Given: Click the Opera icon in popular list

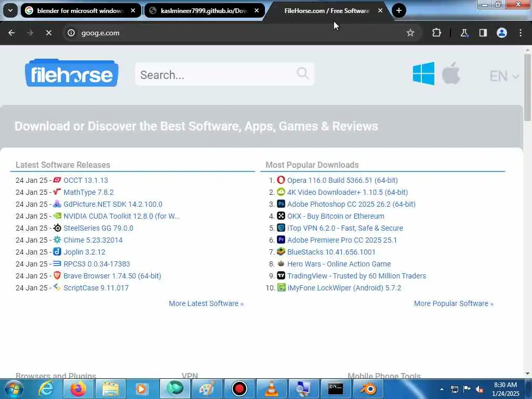Looking at the screenshot, I should (x=281, y=180).
